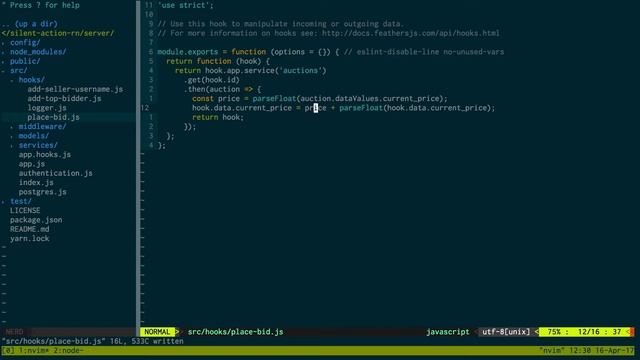Click the 75% position indicator
This screenshot has width=640, height=360.
pos(554,332)
